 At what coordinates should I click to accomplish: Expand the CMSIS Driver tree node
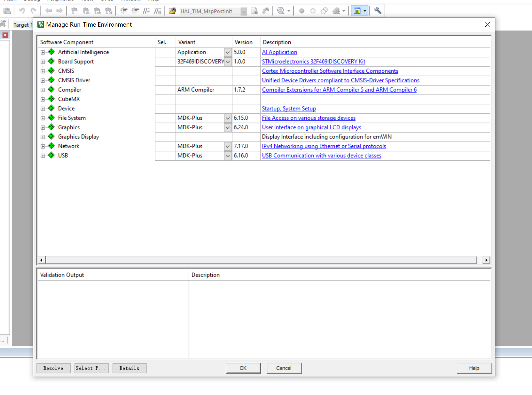pyautogui.click(x=43, y=81)
